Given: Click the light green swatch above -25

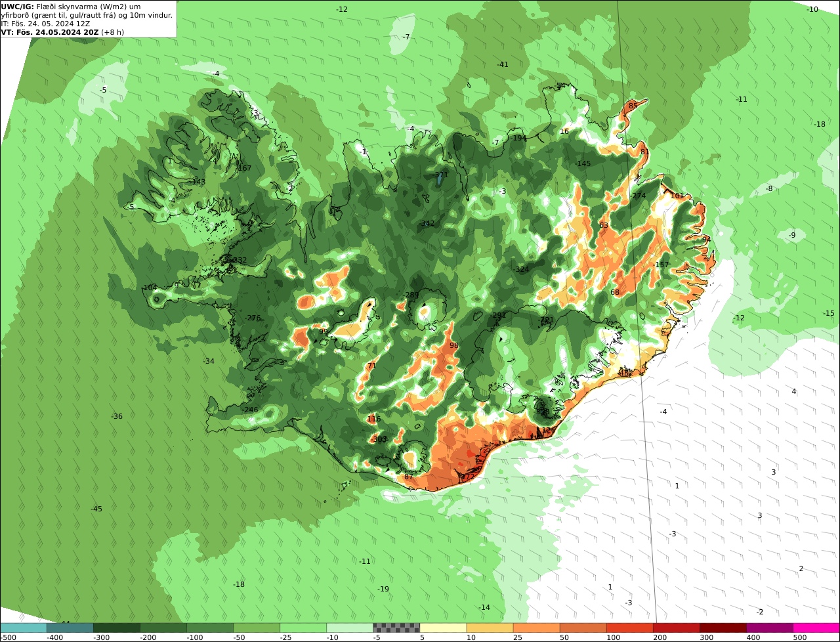Looking at the screenshot, I should pos(303,628).
